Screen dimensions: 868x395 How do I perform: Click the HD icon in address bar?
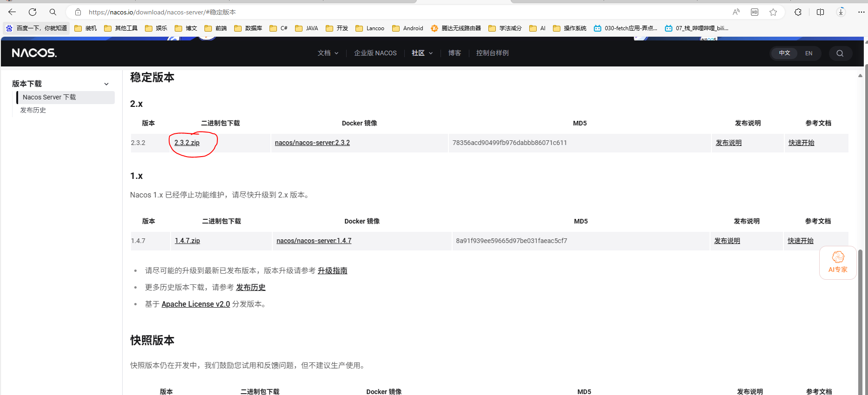coord(755,12)
